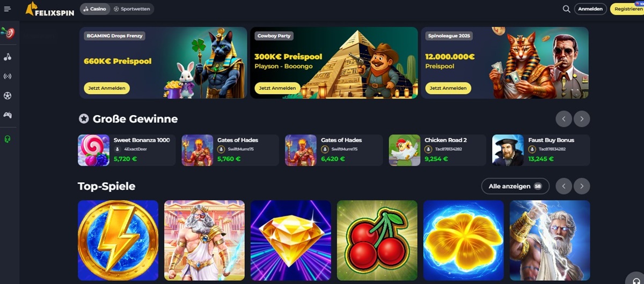Switch to the Casino tab
The image size is (644, 284).
(x=95, y=9)
